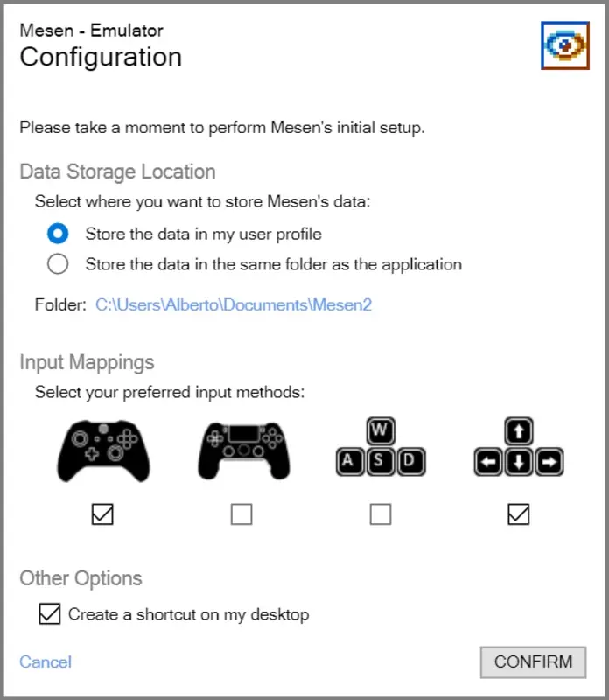Enable the PlayStation controller checkbox
609x700 pixels.
tap(241, 514)
